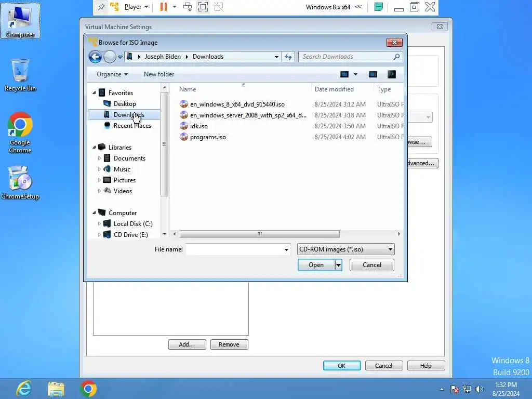532x399 pixels.
Task: Select idk.iso file
Action: [199, 126]
